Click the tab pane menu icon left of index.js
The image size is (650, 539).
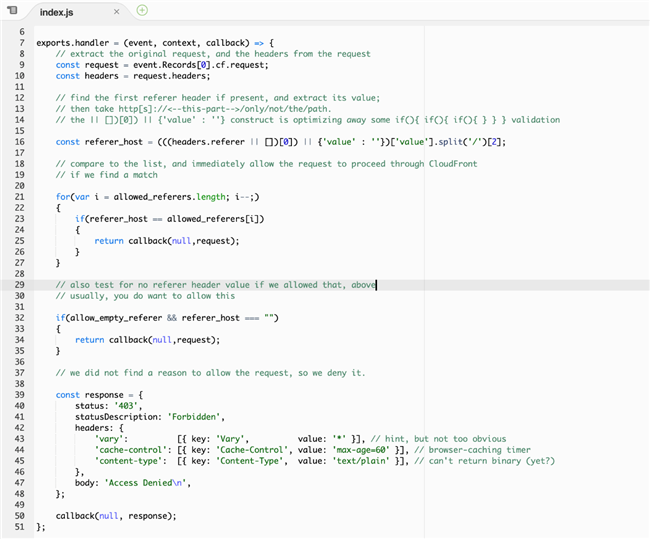[12, 11]
